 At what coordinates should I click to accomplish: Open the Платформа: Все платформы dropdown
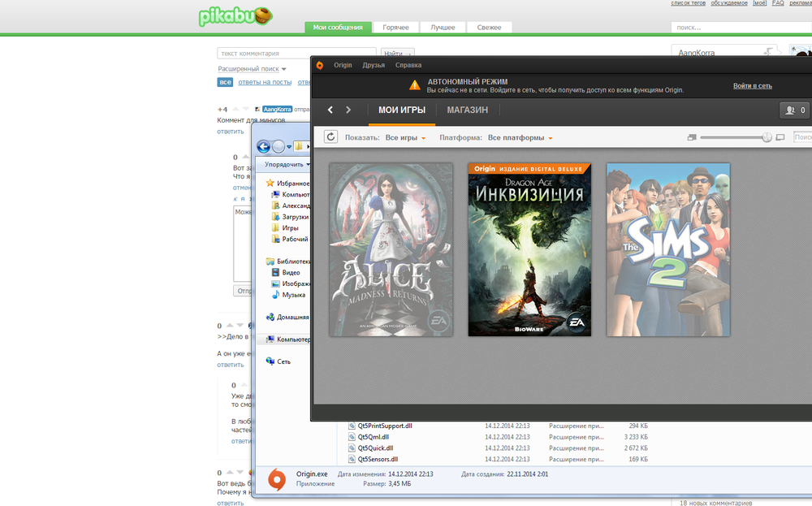click(520, 138)
